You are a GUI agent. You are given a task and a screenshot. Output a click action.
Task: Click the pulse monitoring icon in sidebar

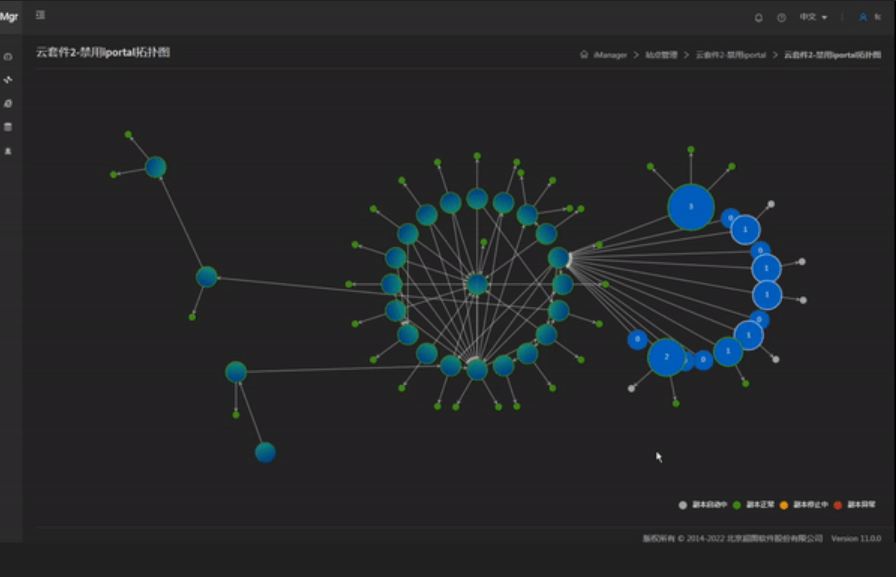coord(8,80)
